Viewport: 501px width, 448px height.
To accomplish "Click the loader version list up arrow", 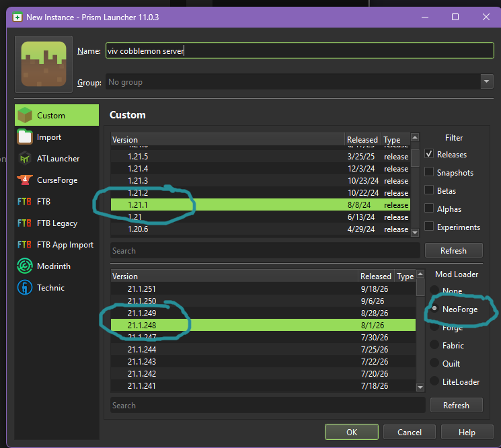I will [x=420, y=274].
